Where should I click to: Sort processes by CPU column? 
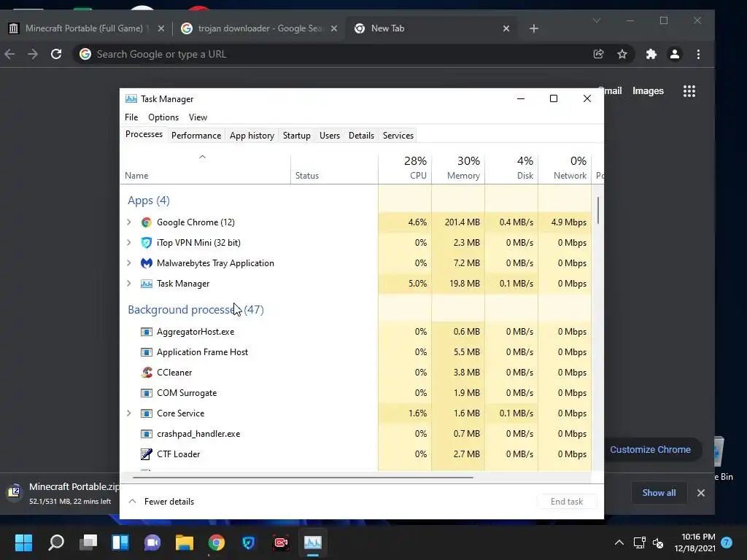pyautogui.click(x=406, y=168)
